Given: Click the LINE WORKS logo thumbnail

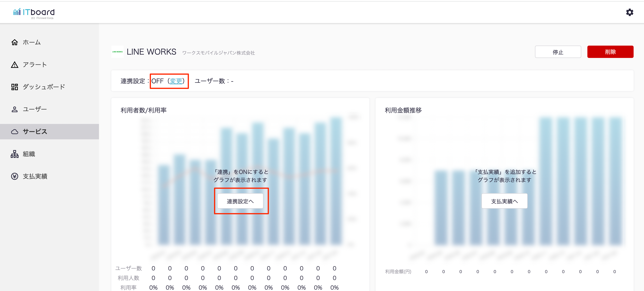Looking at the screenshot, I should tap(117, 52).
